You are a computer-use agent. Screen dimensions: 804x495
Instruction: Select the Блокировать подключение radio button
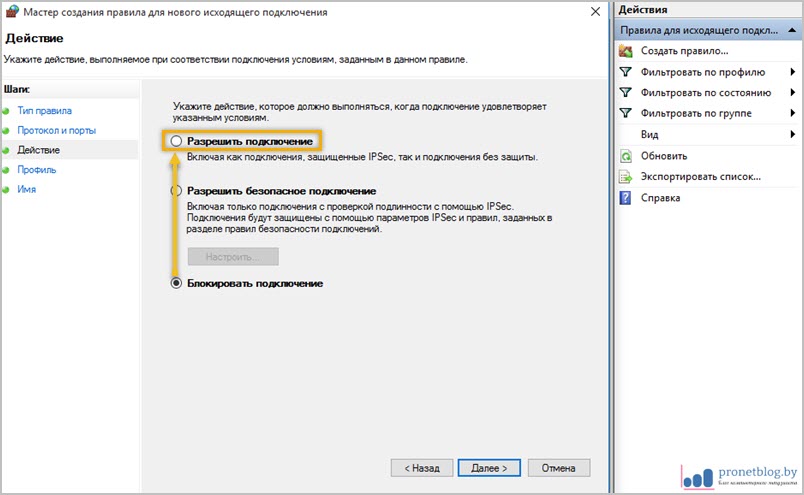[176, 284]
